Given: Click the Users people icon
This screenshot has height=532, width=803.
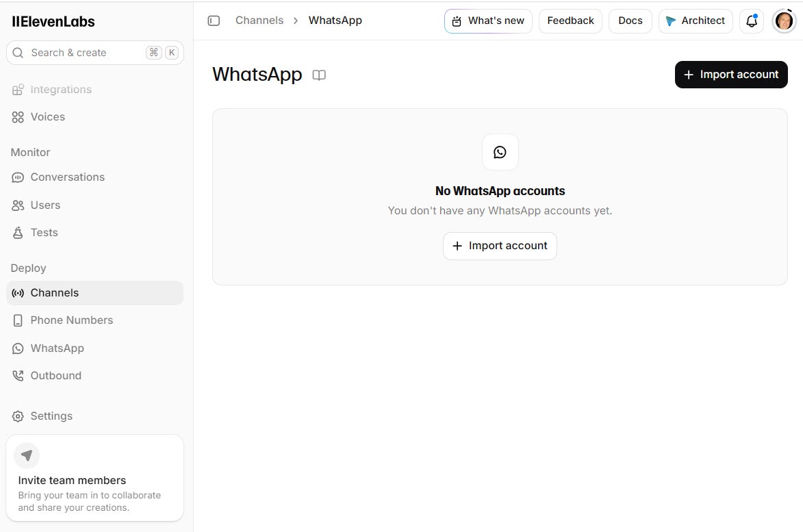Looking at the screenshot, I should (x=18, y=205).
